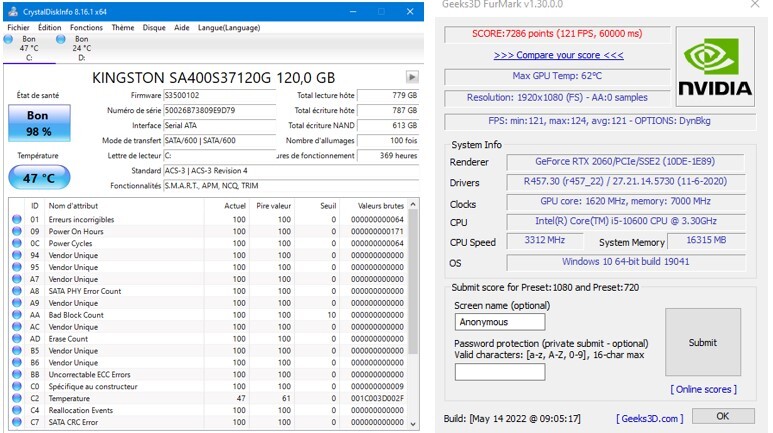Open the Compare your score link
Viewport: 773px width, 433px height.
(558, 55)
